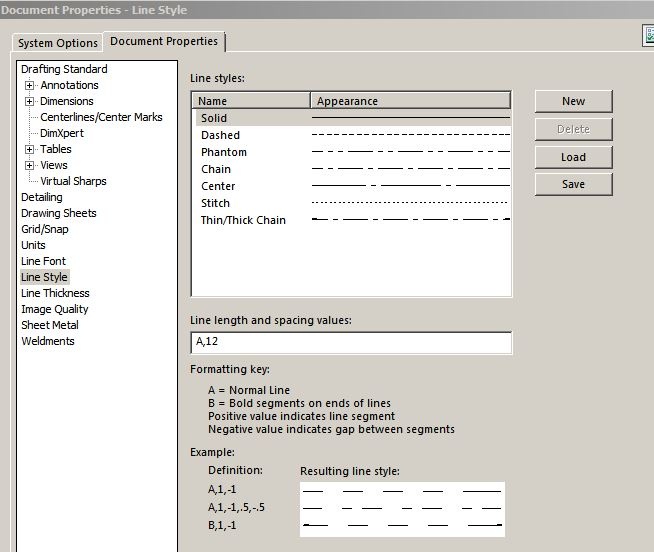The height and width of the screenshot is (552, 654).
Task: Click the New line style button
Action: click(574, 101)
